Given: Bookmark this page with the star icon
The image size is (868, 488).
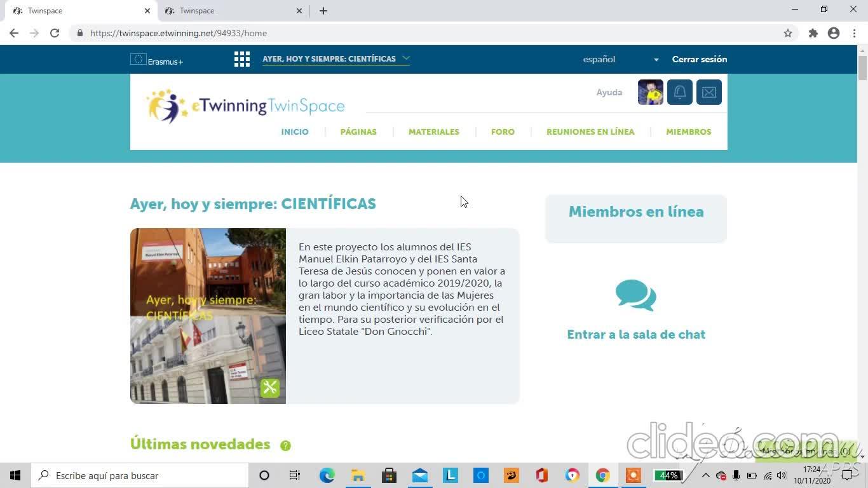Looking at the screenshot, I should pyautogui.click(x=788, y=33).
